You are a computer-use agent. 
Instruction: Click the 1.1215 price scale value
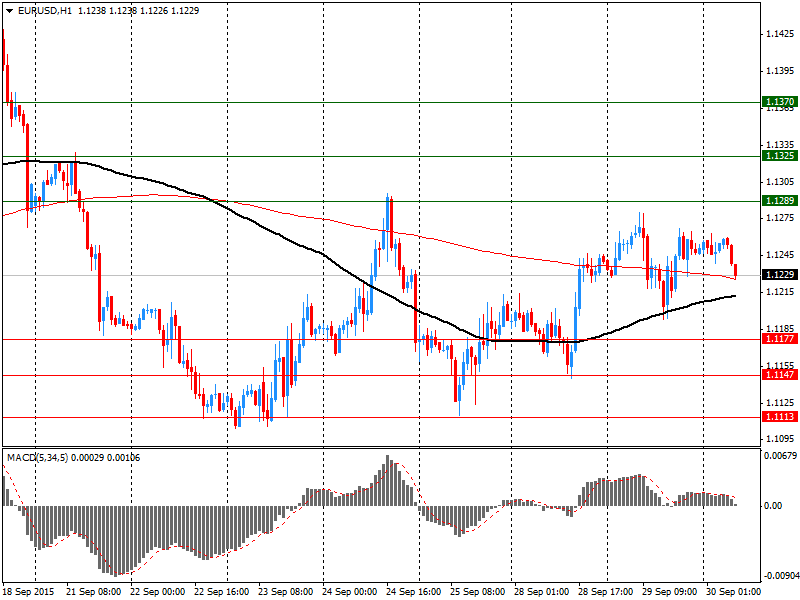(x=780, y=292)
